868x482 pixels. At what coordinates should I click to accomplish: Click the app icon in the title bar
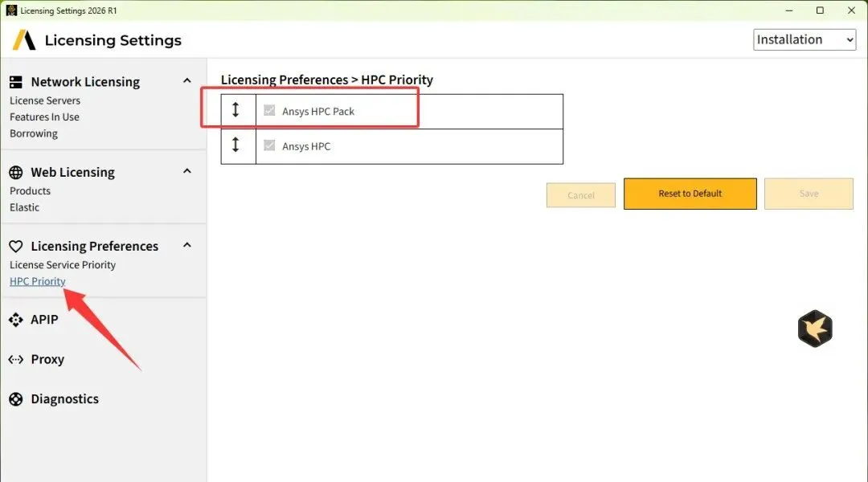point(11,10)
